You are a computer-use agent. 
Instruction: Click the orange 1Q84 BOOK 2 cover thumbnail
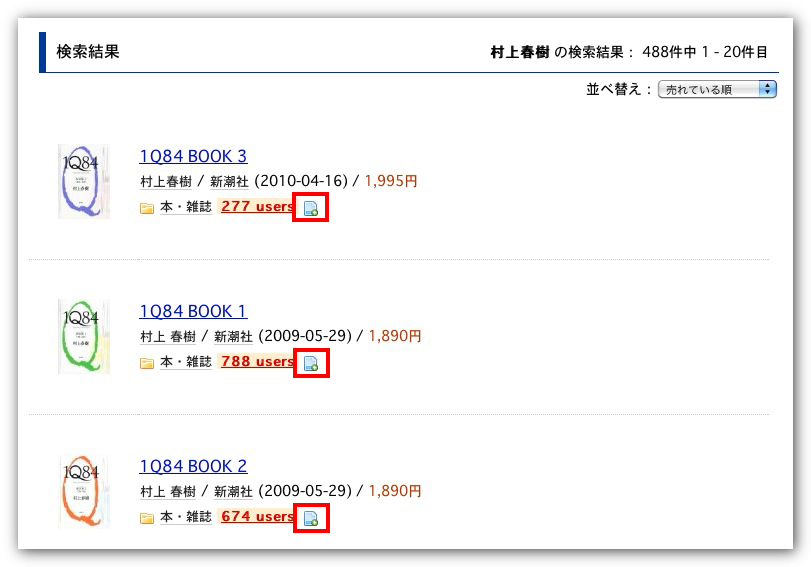[x=84, y=491]
